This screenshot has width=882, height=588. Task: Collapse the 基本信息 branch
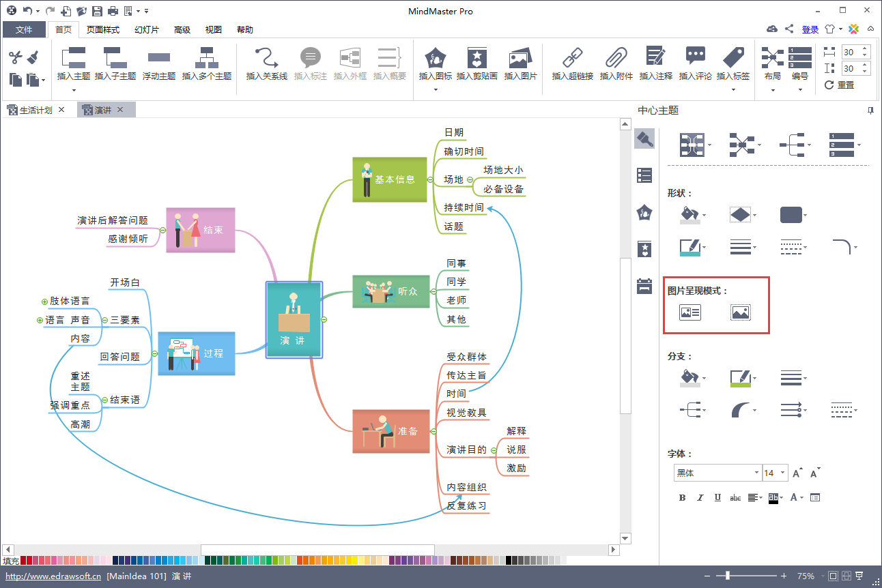431,179
